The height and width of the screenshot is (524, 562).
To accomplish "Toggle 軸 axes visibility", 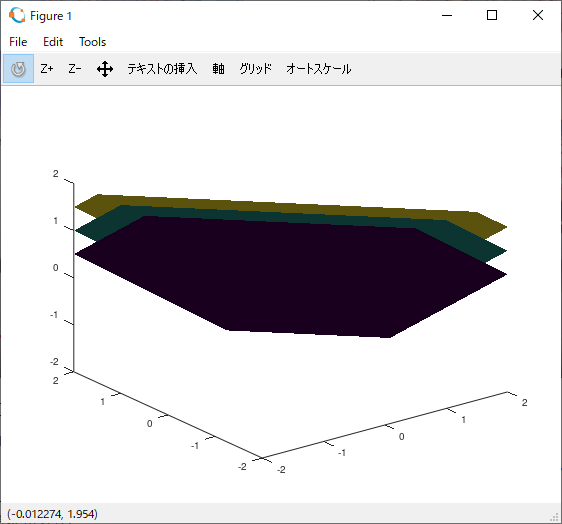I will 218,69.
